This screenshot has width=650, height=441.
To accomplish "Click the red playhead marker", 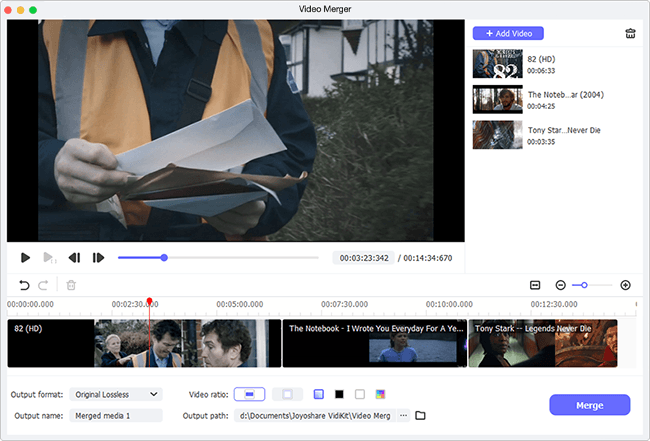I will tap(149, 300).
